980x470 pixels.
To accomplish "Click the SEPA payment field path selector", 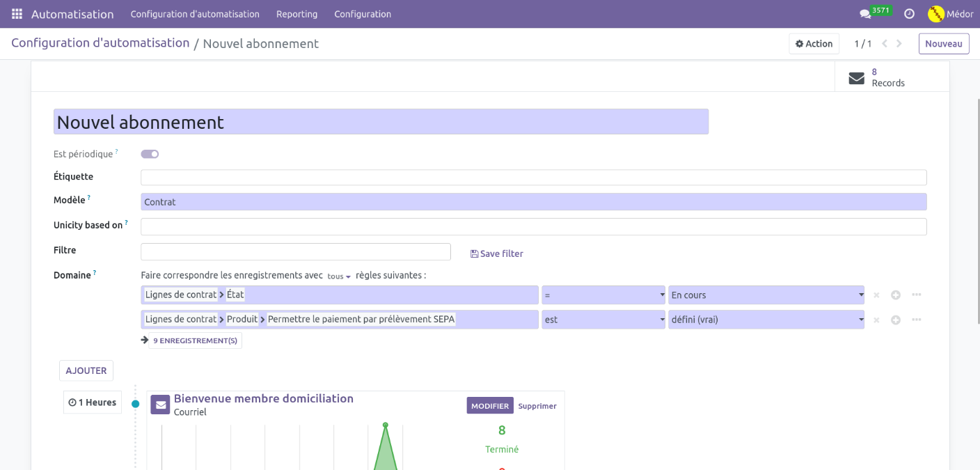I will pos(340,320).
